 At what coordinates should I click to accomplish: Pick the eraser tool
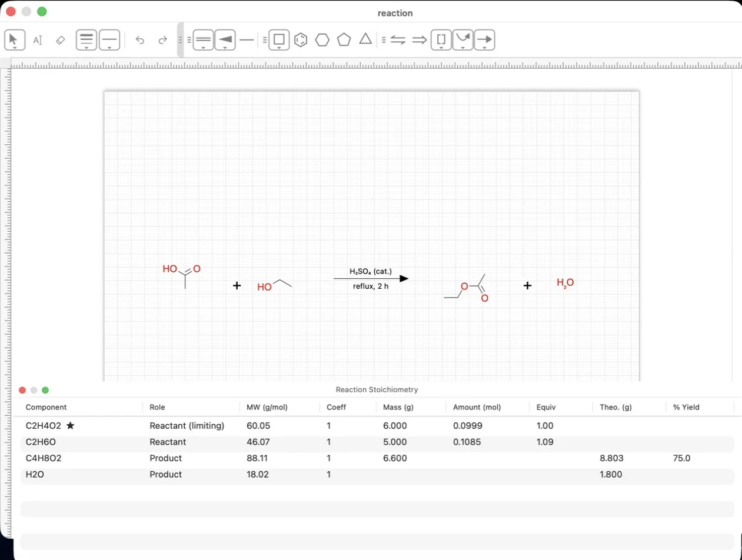coord(60,40)
